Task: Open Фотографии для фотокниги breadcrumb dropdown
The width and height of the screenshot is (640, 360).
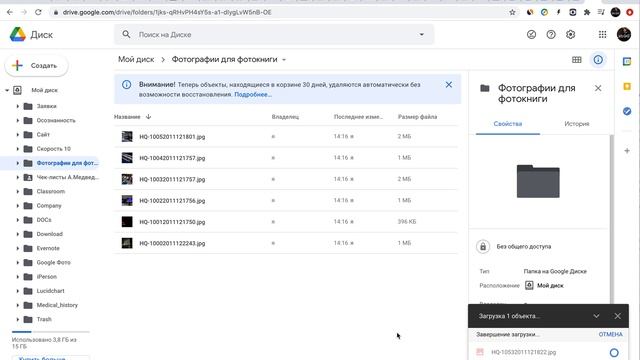Action: tap(284, 60)
